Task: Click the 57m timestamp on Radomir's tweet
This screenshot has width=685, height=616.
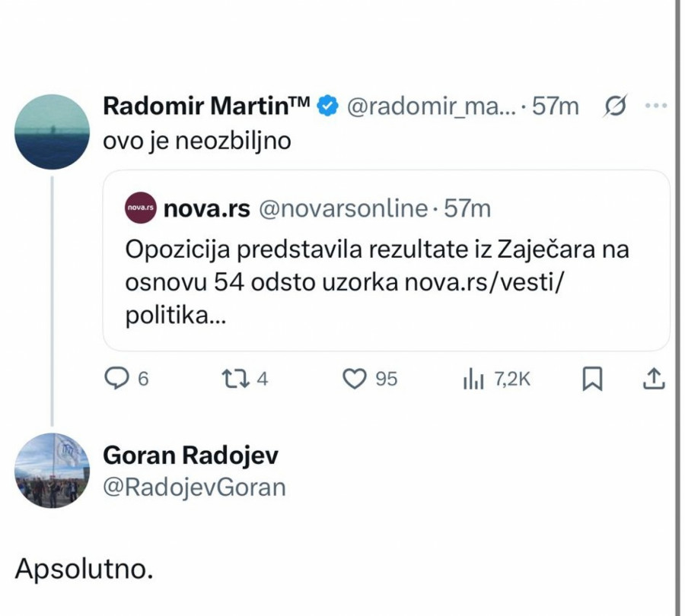Action: (x=556, y=108)
